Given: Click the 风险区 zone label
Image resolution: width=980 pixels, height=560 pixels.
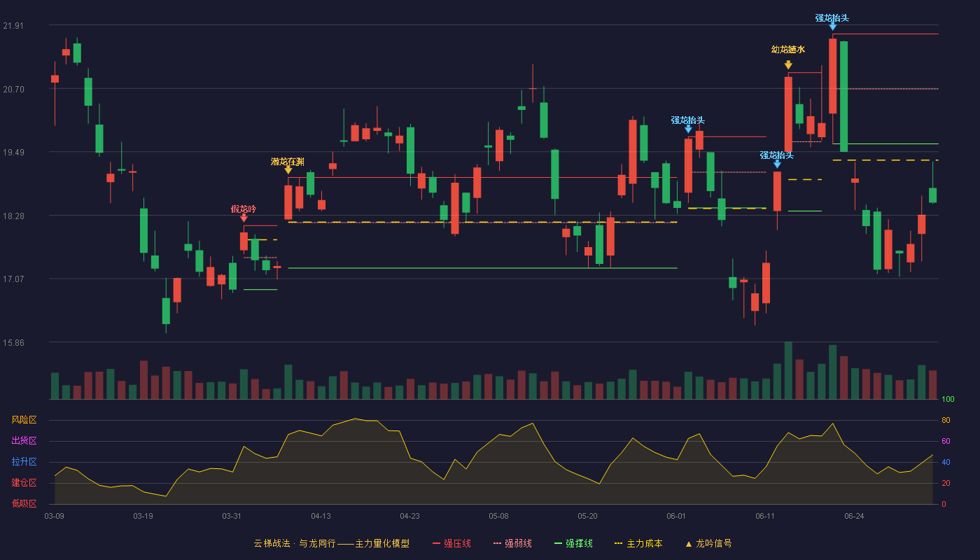Looking at the screenshot, I should point(24,420).
